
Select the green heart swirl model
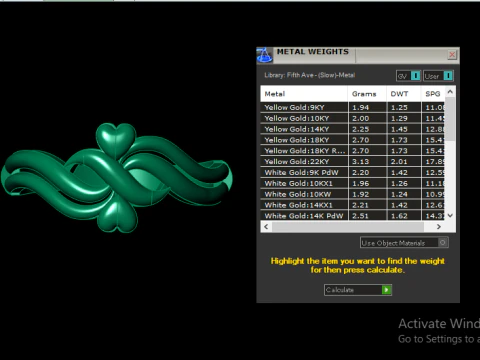click(x=116, y=178)
